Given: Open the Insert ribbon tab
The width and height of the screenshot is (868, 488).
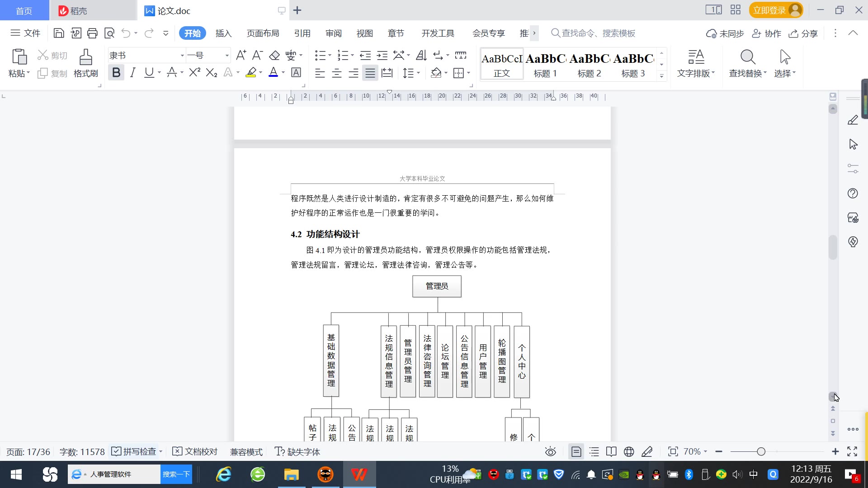Looking at the screenshot, I should pos(223,33).
